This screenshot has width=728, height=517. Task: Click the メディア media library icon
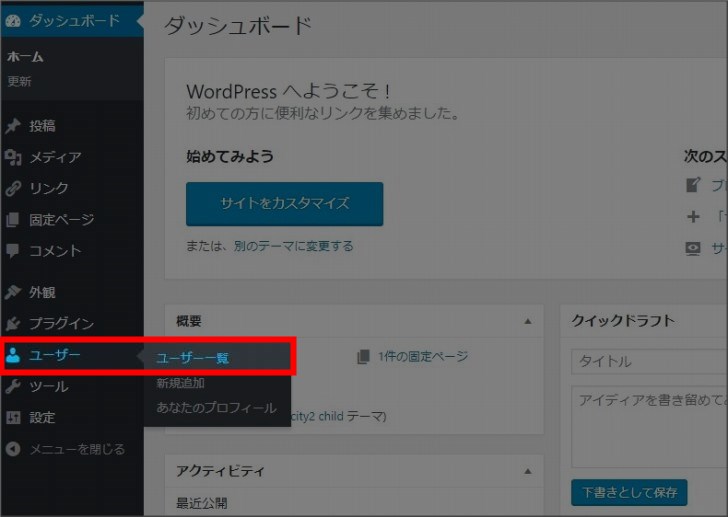tap(13, 157)
